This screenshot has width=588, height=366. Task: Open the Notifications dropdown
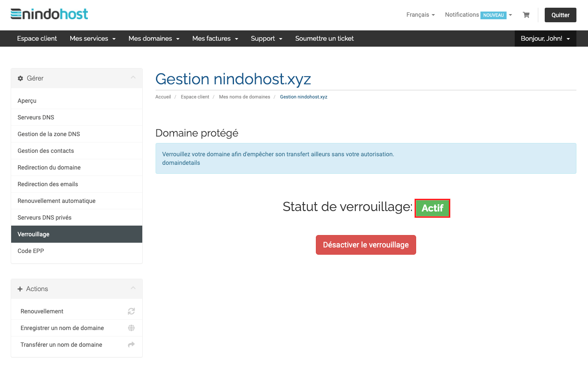pos(478,15)
